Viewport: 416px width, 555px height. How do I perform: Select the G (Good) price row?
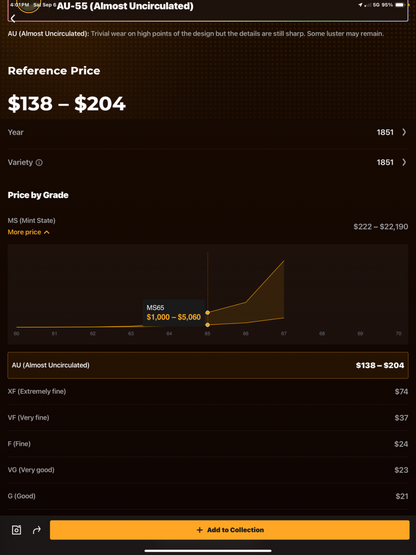(208, 496)
